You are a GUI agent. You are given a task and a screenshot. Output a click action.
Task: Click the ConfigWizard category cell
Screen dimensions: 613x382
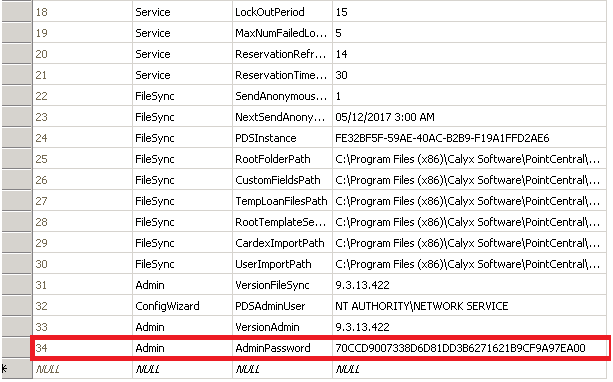[182, 306]
